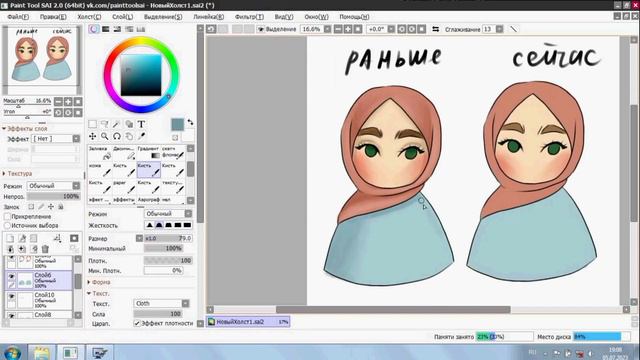Flip canvas view horizontally icon
Screen dimensions: 640x360
pyautogui.click(x=436, y=29)
